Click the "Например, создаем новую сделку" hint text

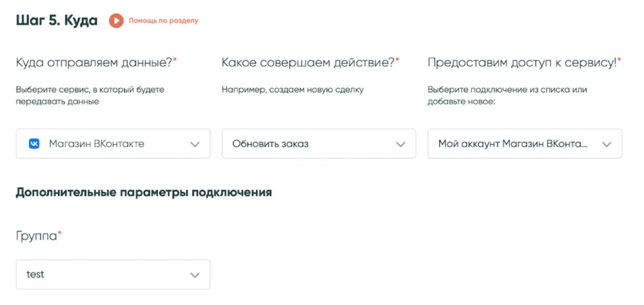pos(293,89)
